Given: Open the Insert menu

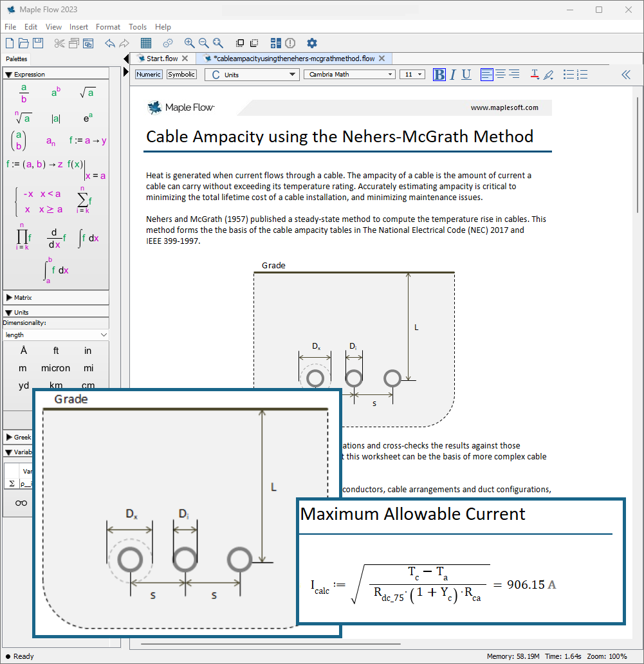Looking at the screenshot, I should coord(78,27).
